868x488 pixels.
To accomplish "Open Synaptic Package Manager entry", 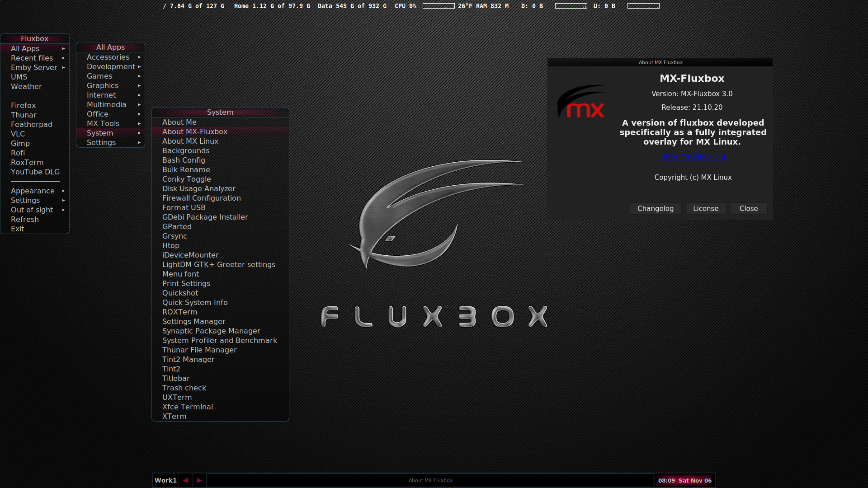I will pyautogui.click(x=211, y=331).
